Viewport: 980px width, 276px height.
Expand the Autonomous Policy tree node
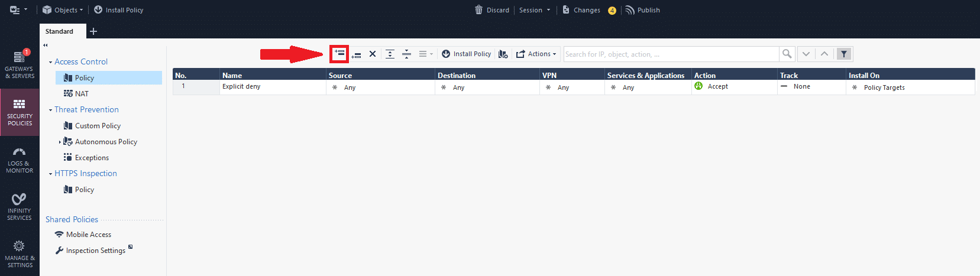coord(60,142)
